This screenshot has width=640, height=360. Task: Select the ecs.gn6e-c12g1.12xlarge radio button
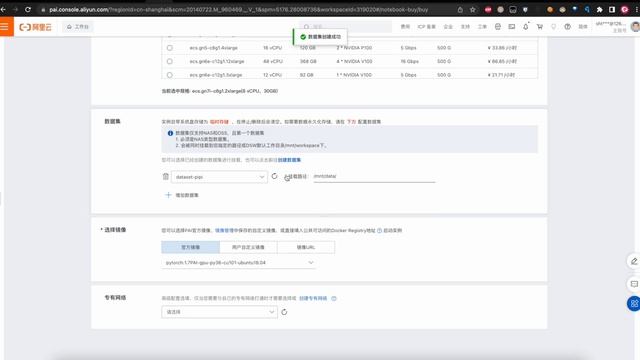[x=170, y=61]
